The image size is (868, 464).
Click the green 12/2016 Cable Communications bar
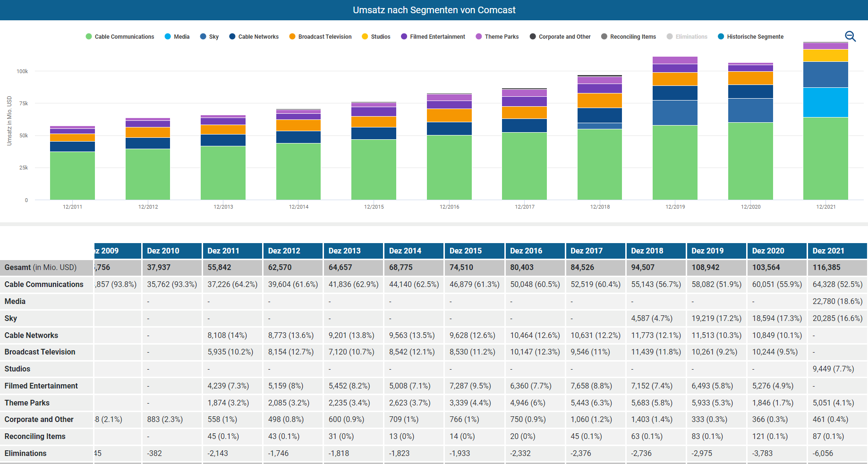click(x=449, y=167)
